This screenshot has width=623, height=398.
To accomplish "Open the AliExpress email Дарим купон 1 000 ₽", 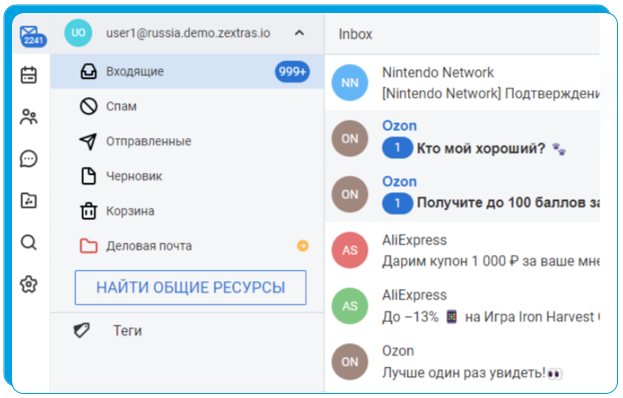I will pos(462,250).
